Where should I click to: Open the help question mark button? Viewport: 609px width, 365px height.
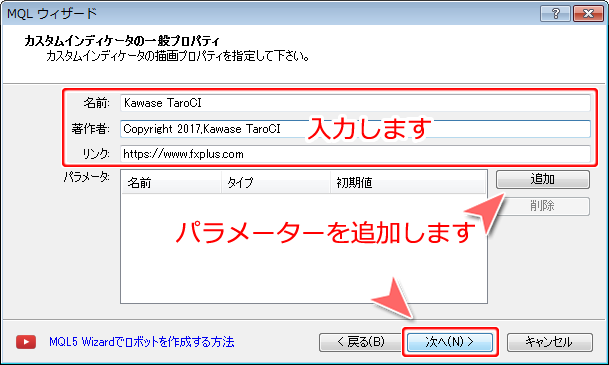pyautogui.click(x=555, y=14)
